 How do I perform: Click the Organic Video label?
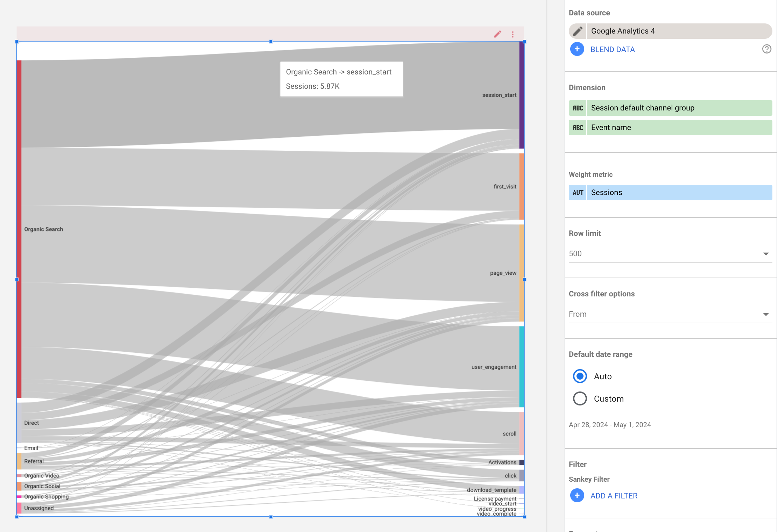[x=42, y=476]
